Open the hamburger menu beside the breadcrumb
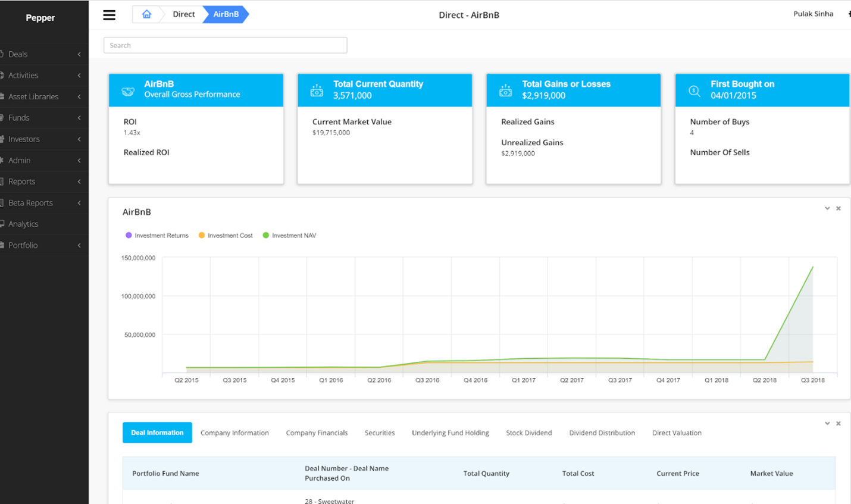Image resolution: width=851 pixels, height=504 pixels. [109, 15]
